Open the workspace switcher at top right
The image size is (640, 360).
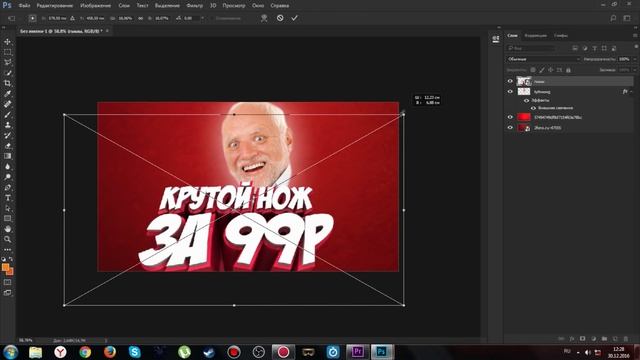[627, 18]
